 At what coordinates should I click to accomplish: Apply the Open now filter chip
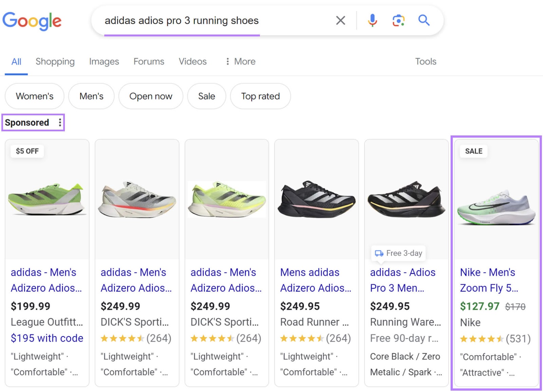point(151,96)
